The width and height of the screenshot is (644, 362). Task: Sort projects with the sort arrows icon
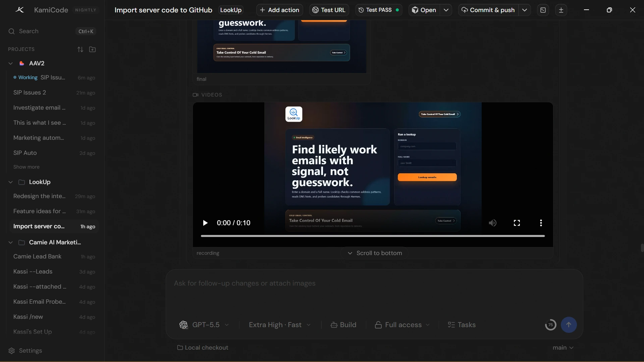click(x=80, y=49)
